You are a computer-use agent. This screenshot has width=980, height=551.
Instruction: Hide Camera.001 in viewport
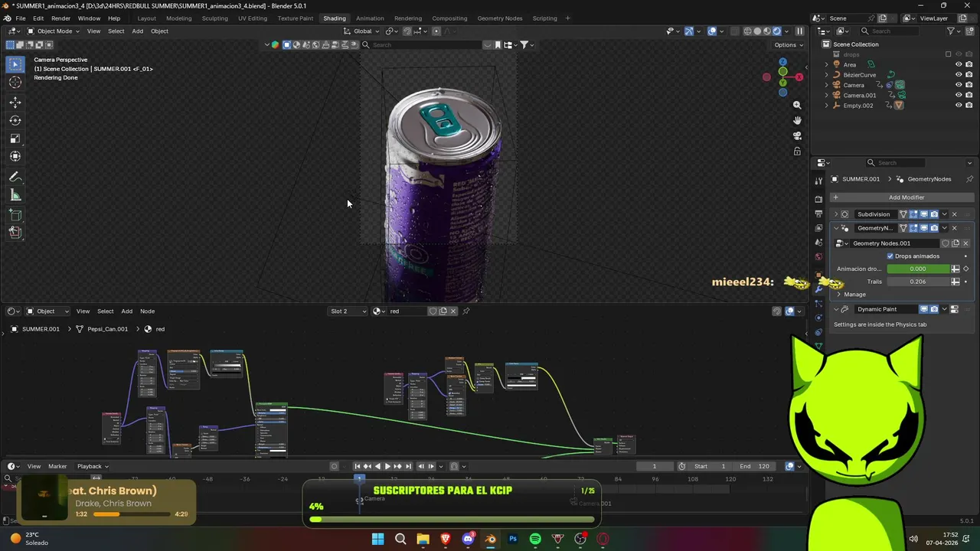[959, 96]
